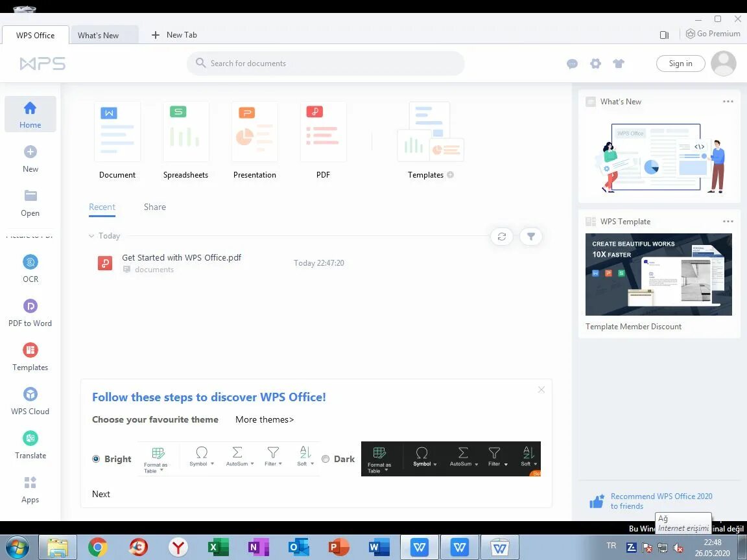Close the discover WPS Office guide
747x560 pixels.
[541, 390]
